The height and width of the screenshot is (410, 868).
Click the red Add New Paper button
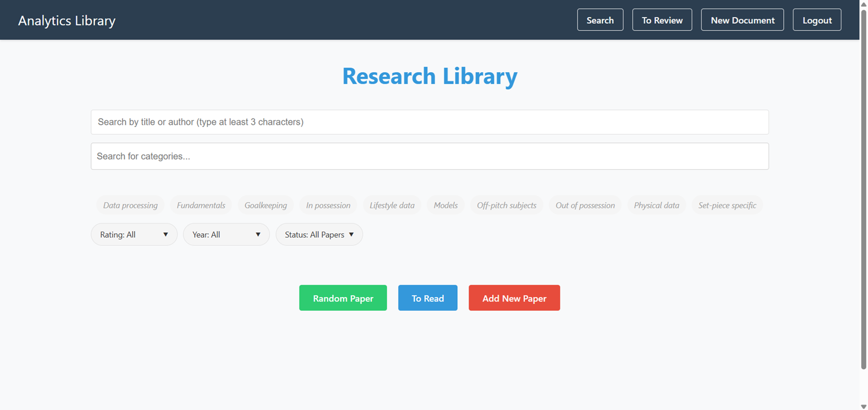[x=514, y=298]
